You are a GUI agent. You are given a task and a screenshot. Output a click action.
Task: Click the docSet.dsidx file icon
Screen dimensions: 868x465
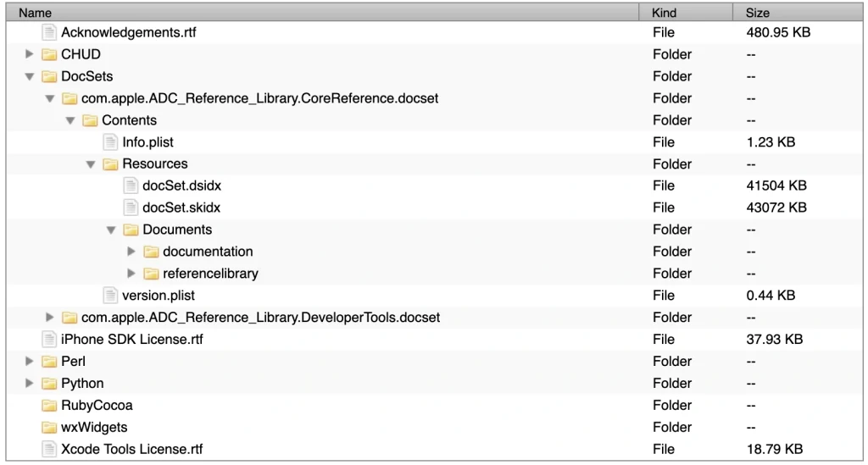click(x=131, y=185)
